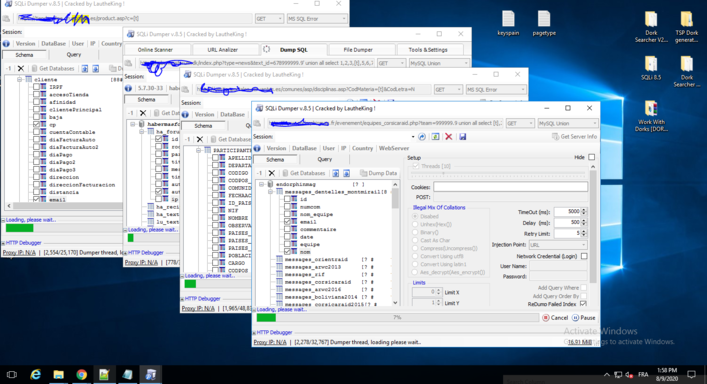The image size is (707, 384).
Task: Collapse the endorphinmag database node
Action: pyautogui.click(x=262, y=184)
